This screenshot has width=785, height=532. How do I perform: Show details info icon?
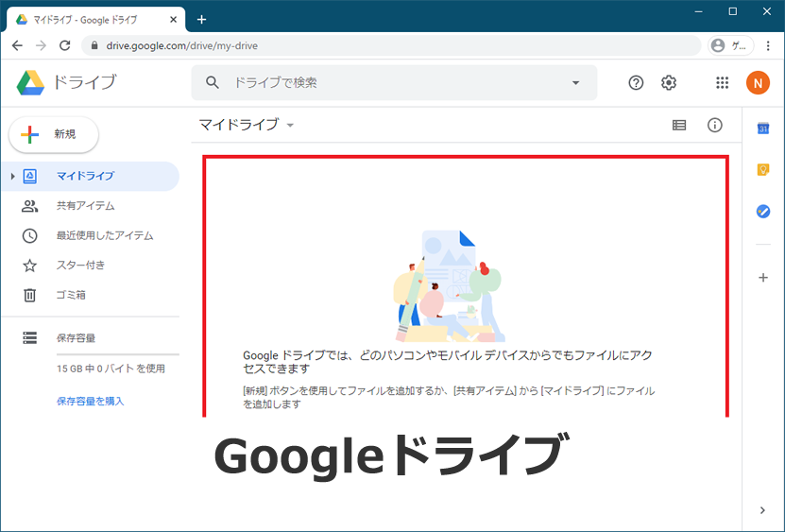715,126
